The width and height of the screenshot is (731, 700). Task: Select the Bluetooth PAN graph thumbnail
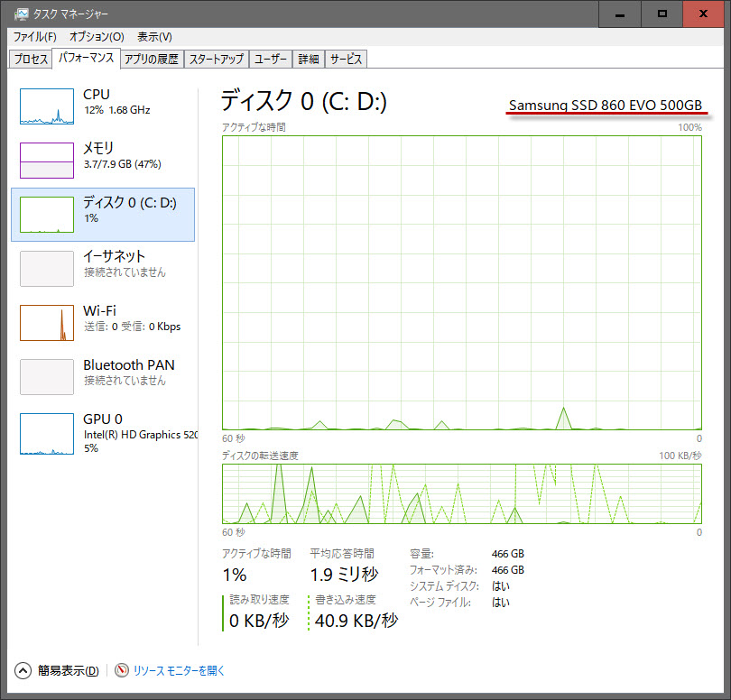click(47, 377)
